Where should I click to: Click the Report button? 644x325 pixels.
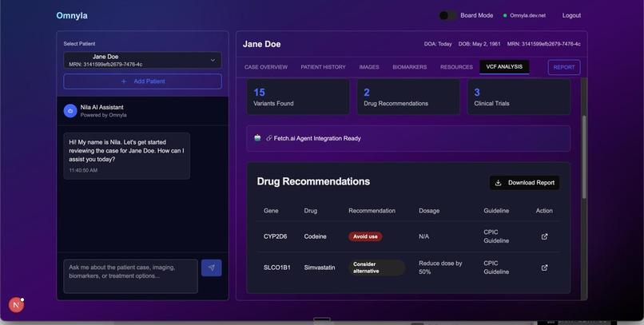pyautogui.click(x=564, y=67)
